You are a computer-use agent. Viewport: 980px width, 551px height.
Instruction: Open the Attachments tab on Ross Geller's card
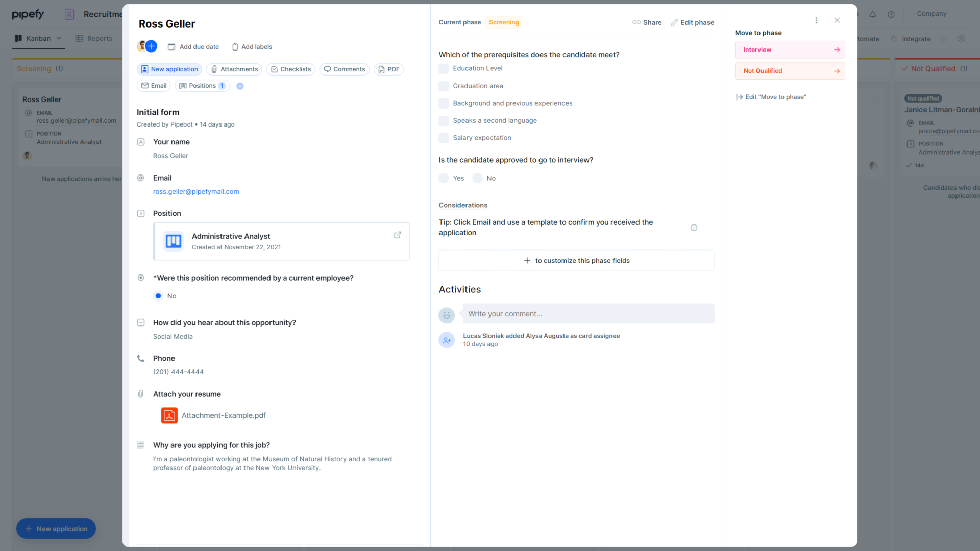coord(234,69)
